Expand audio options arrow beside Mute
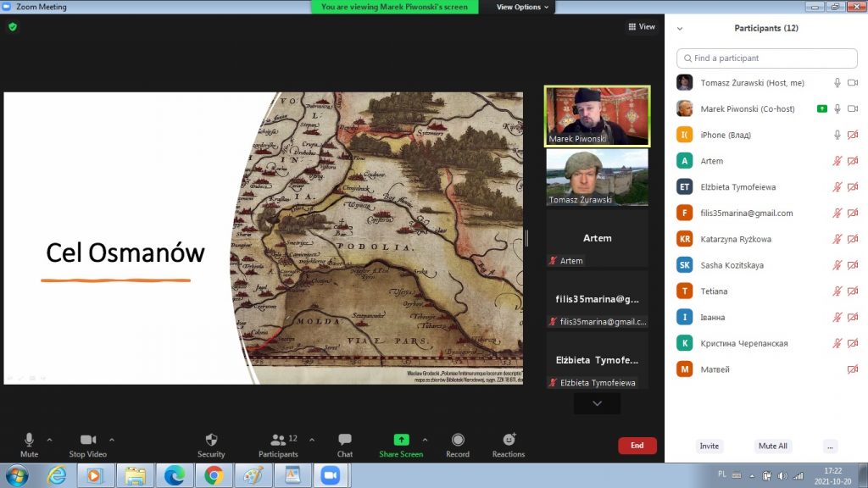The height and width of the screenshot is (488, 868). 49,440
